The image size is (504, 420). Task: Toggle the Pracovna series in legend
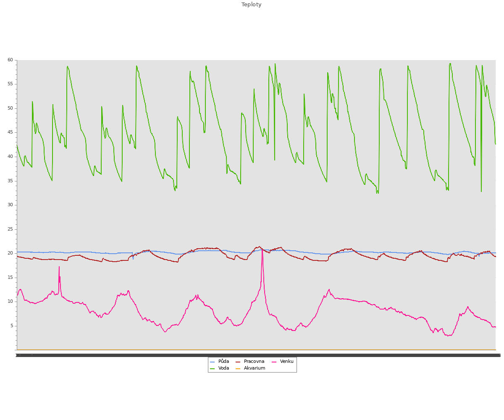click(250, 361)
